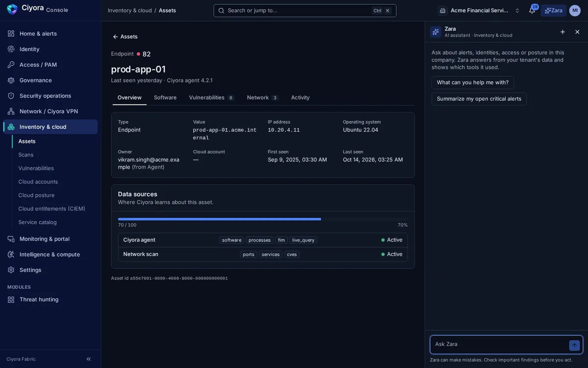Click the search magnifier icon
This screenshot has height=368, width=588.
(x=221, y=10)
